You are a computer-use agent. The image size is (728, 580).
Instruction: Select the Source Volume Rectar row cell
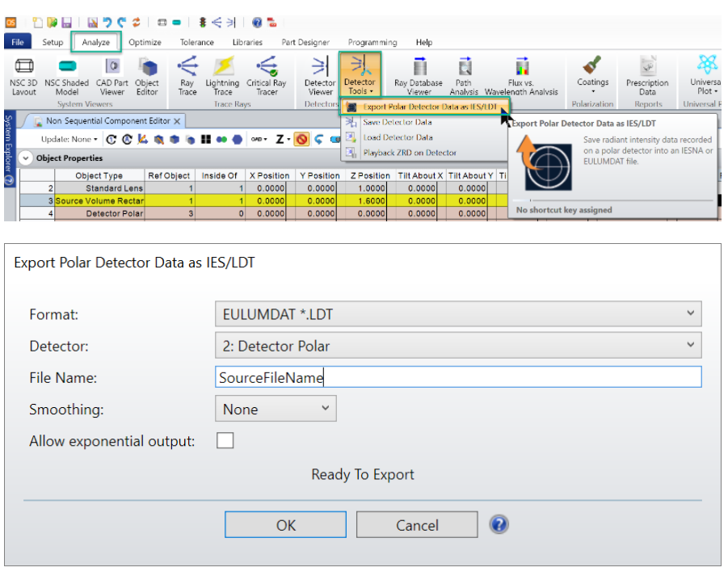pyautogui.click(x=99, y=201)
